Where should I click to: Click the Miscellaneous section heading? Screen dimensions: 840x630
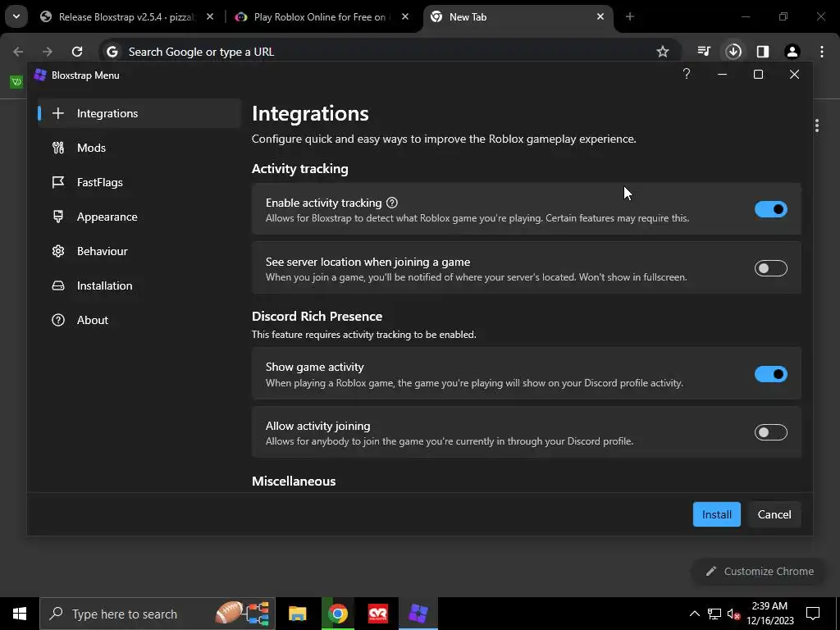[294, 481]
